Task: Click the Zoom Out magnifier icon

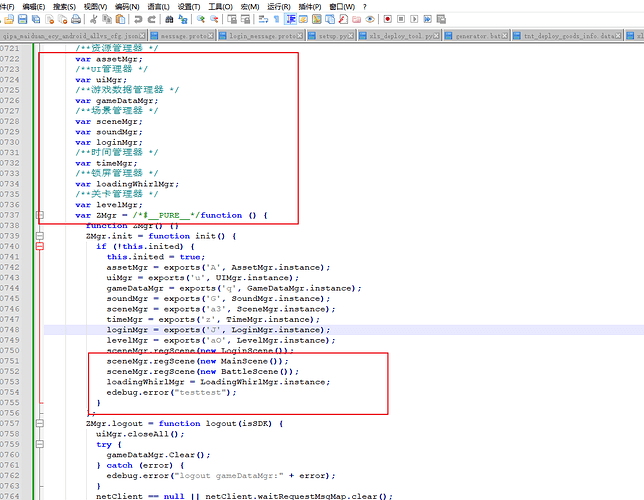Action: [214, 19]
